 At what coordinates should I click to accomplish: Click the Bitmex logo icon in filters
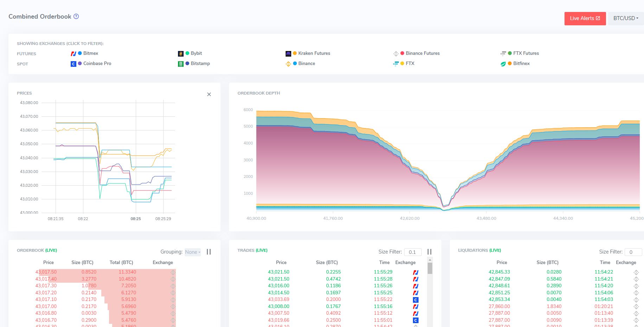coord(73,54)
